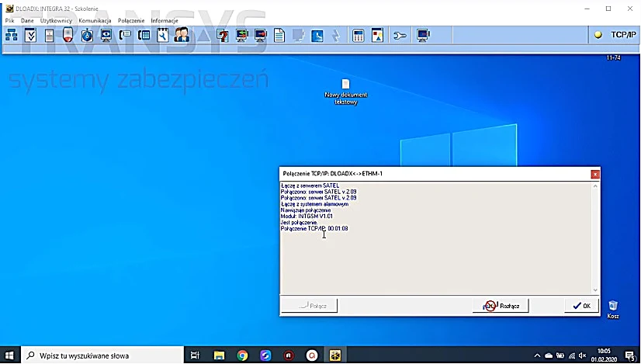Viewport: 641px width, 364px height.
Task: Click the write data red arrow monitor icon
Action: coord(261,36)
